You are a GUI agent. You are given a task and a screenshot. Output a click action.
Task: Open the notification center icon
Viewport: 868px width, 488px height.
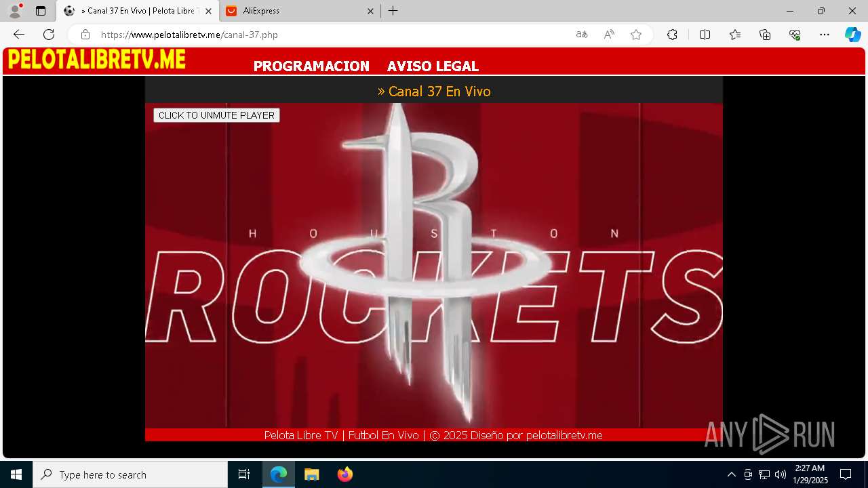point(846,474)
